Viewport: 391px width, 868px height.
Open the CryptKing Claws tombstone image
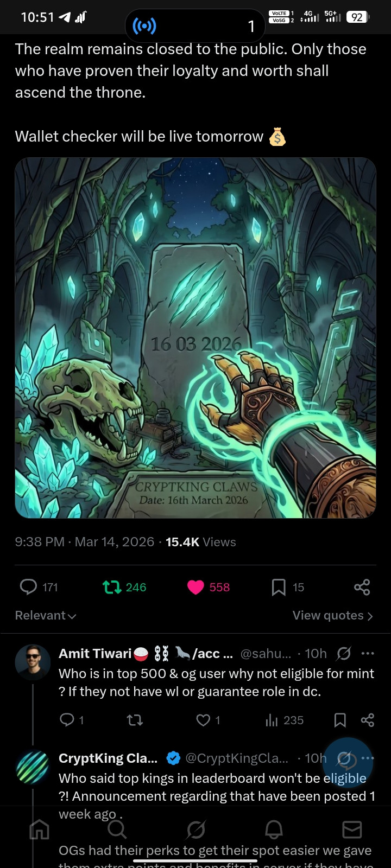[195, 338]
